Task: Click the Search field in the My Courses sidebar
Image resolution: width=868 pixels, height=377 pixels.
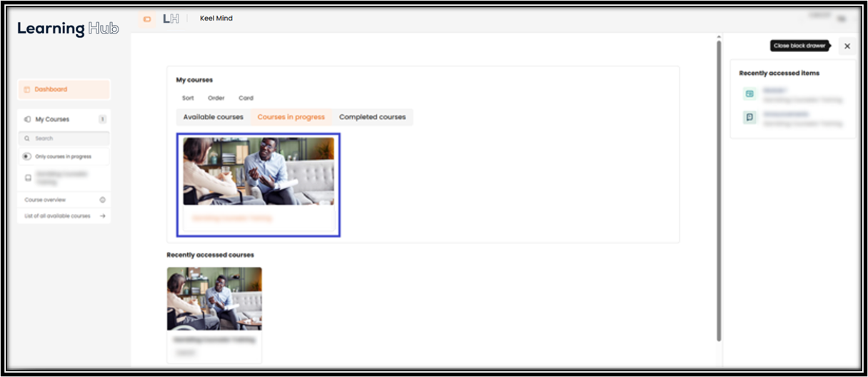Action: pos(64,139)
